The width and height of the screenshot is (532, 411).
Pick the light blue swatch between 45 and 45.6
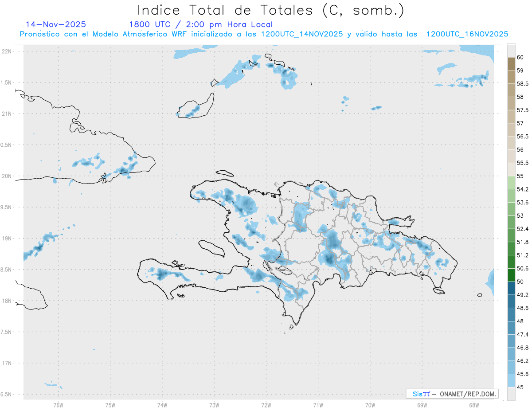click(511, 380)
